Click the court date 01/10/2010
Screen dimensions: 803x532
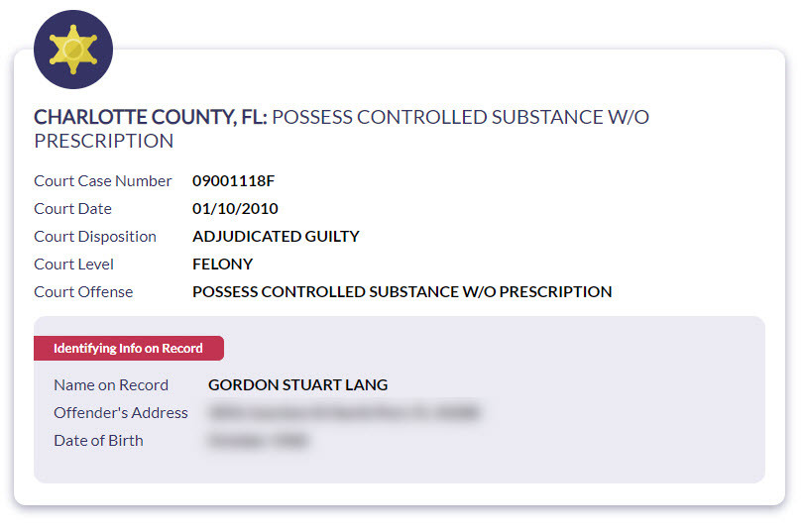click(x=235, y=209)
